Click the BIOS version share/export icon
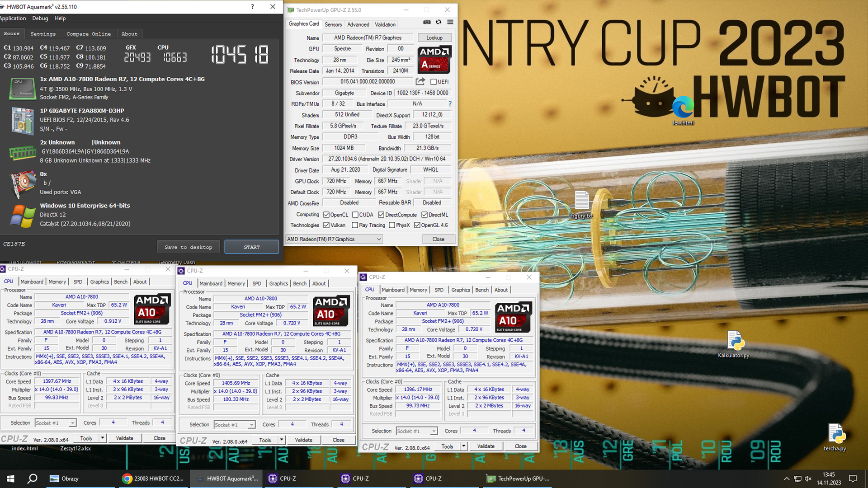 pos(420,82)
